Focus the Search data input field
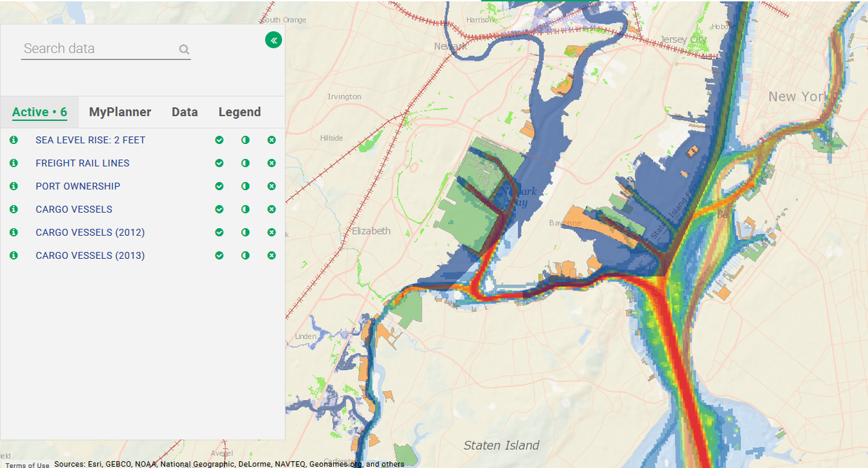Image resolution: width=868 pixels, height=468 pixels. [x=98, y=49]
